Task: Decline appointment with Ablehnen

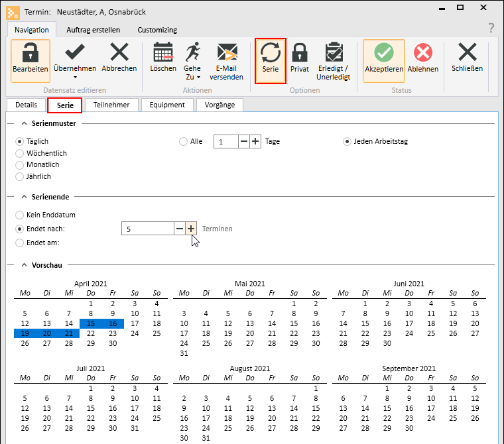Action: (x=422, y=54)
